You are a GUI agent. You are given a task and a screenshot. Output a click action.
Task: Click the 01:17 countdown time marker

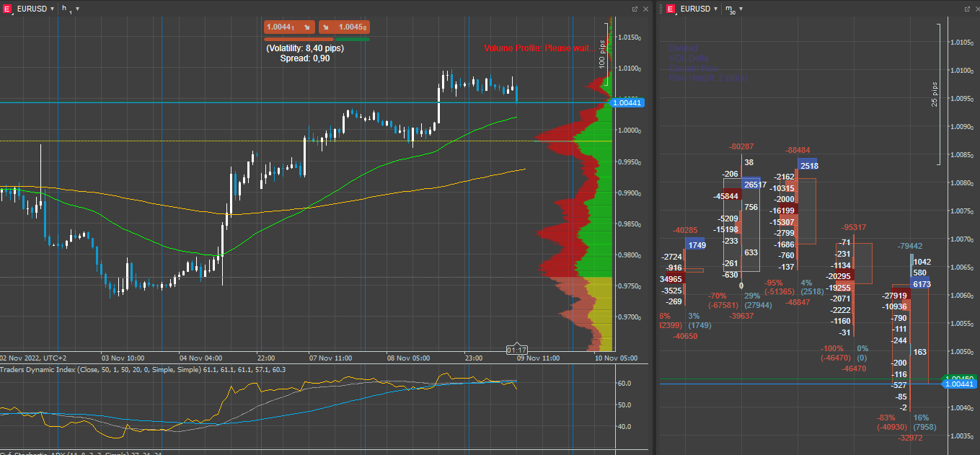coord(516,350)
